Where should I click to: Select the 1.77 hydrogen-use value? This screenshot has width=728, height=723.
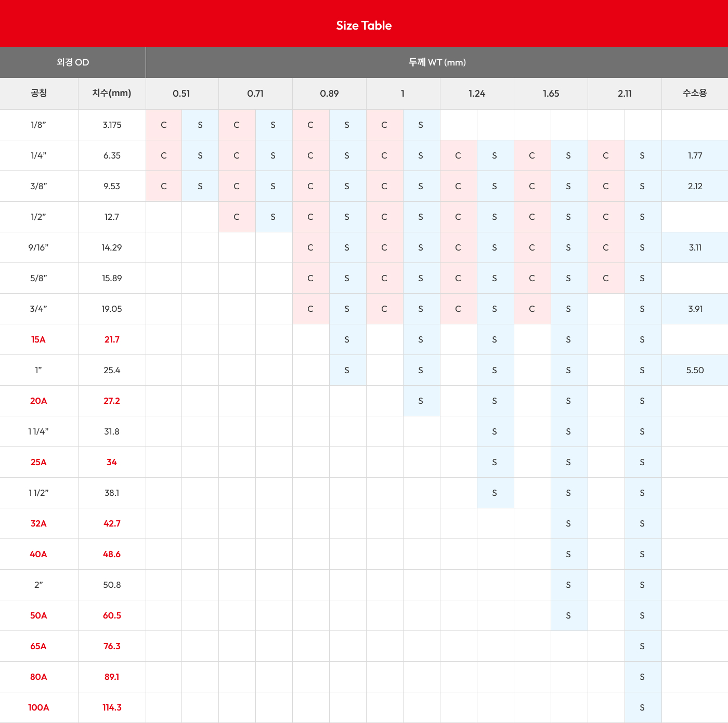(695, 155)
